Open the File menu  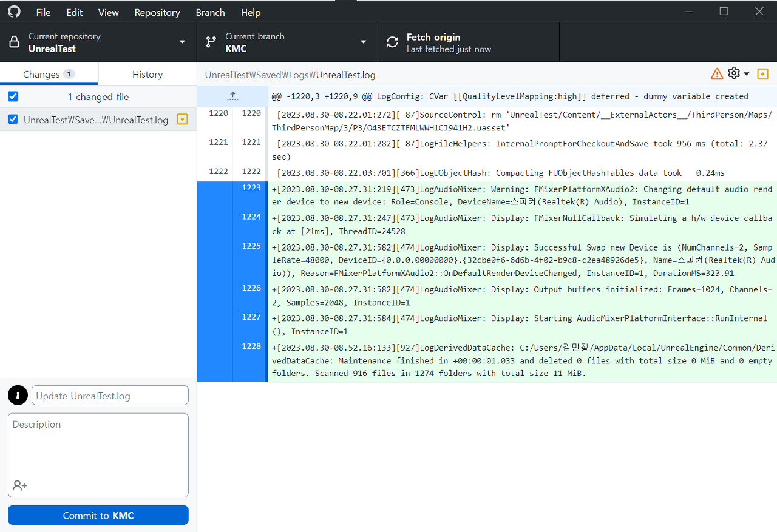pyautogui.click(x=44, y=12)
